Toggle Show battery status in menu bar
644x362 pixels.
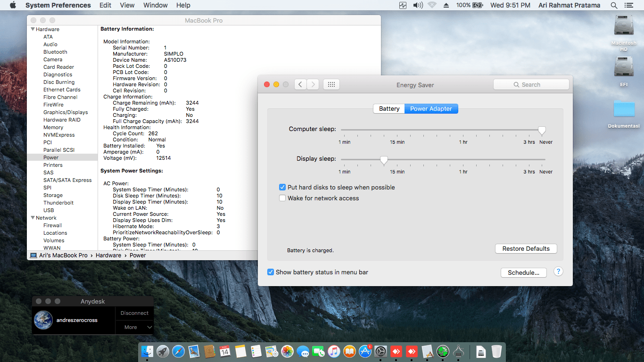pyautogui.click(x=271, y=272)
